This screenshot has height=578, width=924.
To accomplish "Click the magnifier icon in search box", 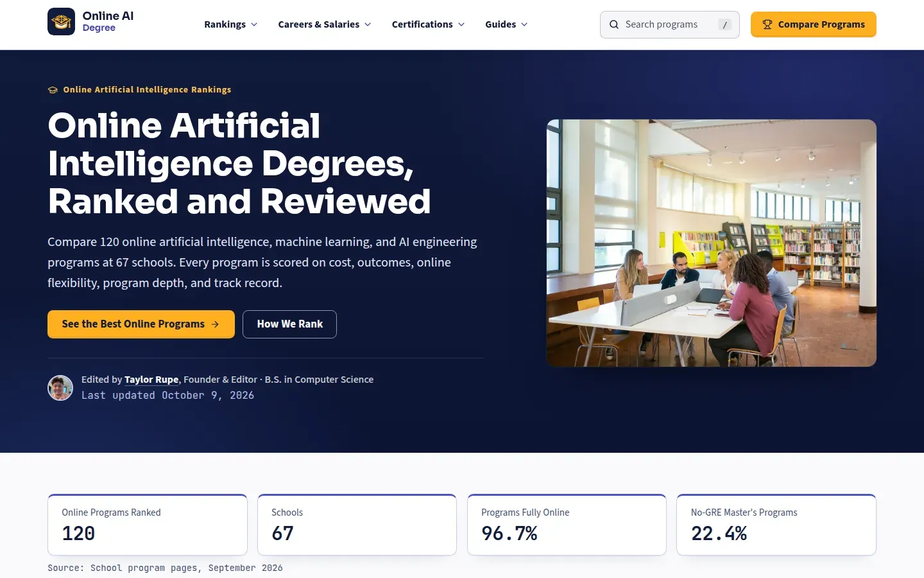I will (x=614, y=24).
